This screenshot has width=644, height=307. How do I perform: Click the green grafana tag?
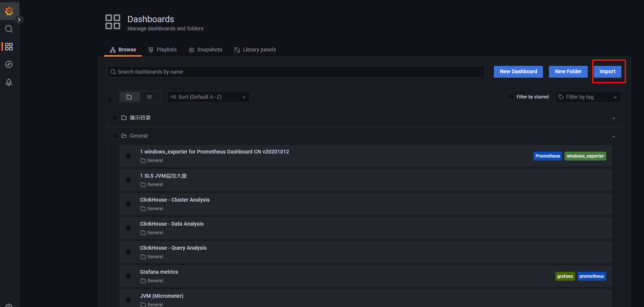click(565, 276)
